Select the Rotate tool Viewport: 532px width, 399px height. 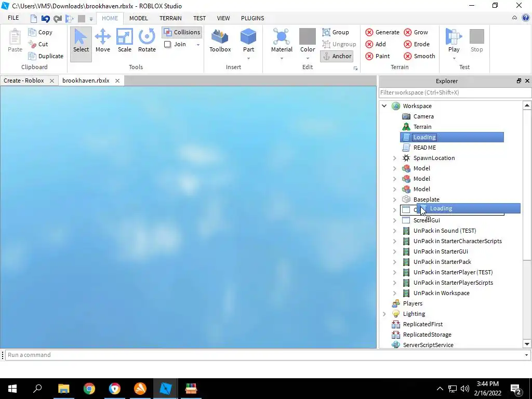[x=147, y=41]
